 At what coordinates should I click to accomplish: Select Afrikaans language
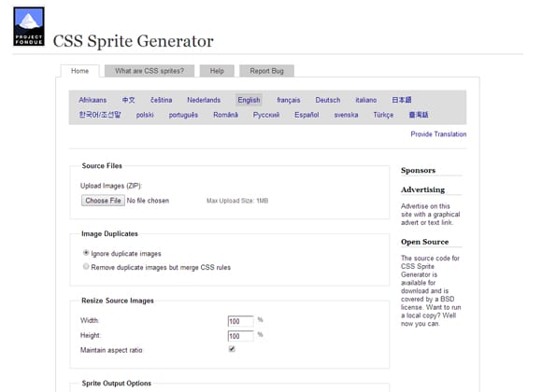coord(93,100)
